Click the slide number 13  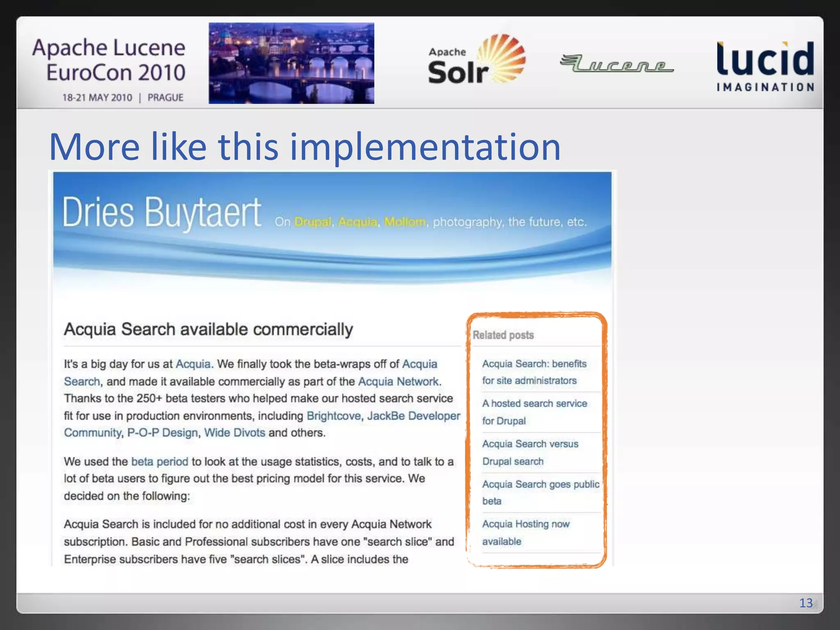pyautogui.click(x=806, y=603)
